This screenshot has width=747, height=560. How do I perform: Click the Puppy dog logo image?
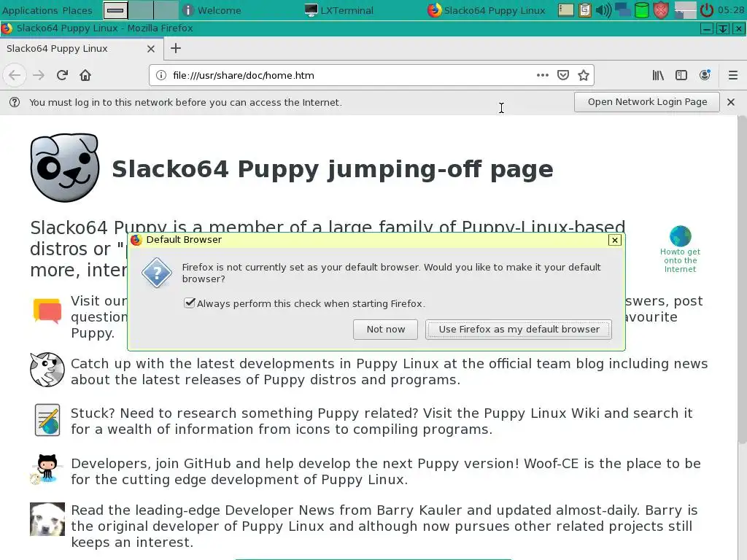click(x=65, y=168)
